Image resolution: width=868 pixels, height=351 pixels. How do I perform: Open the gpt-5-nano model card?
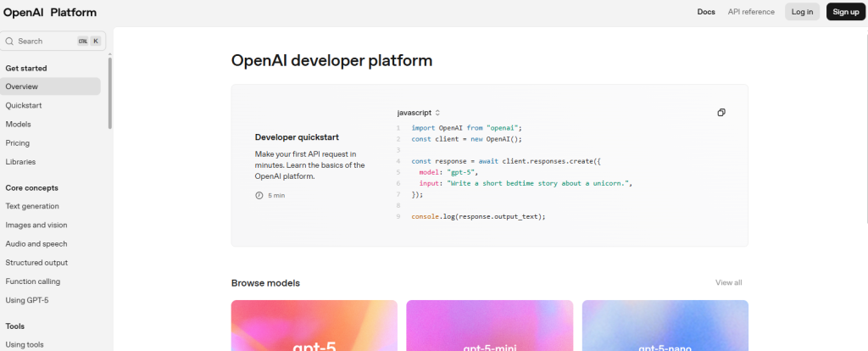pyautogui.click(x=665, y=326)
